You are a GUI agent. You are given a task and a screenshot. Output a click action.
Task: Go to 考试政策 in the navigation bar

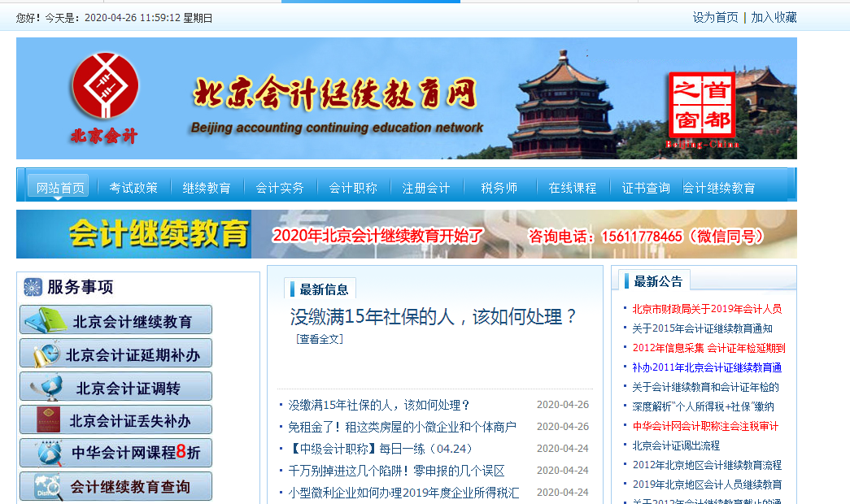(x=133, y=188)
